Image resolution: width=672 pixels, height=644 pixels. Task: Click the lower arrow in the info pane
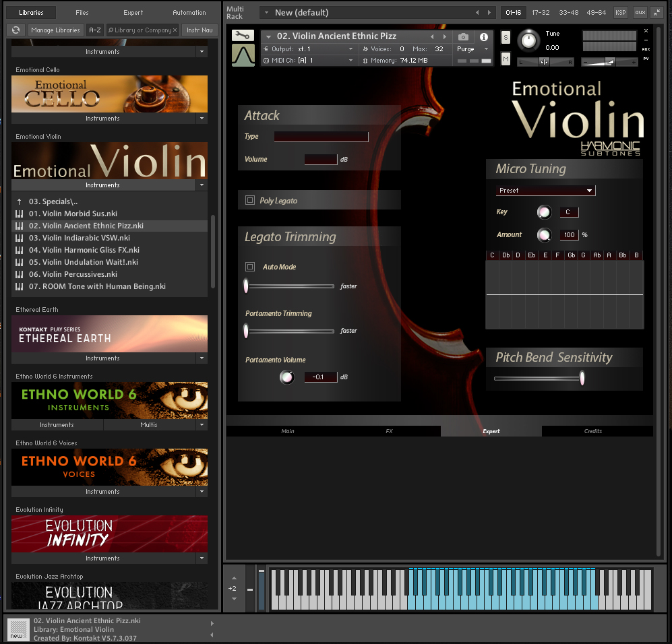point(212,635)
